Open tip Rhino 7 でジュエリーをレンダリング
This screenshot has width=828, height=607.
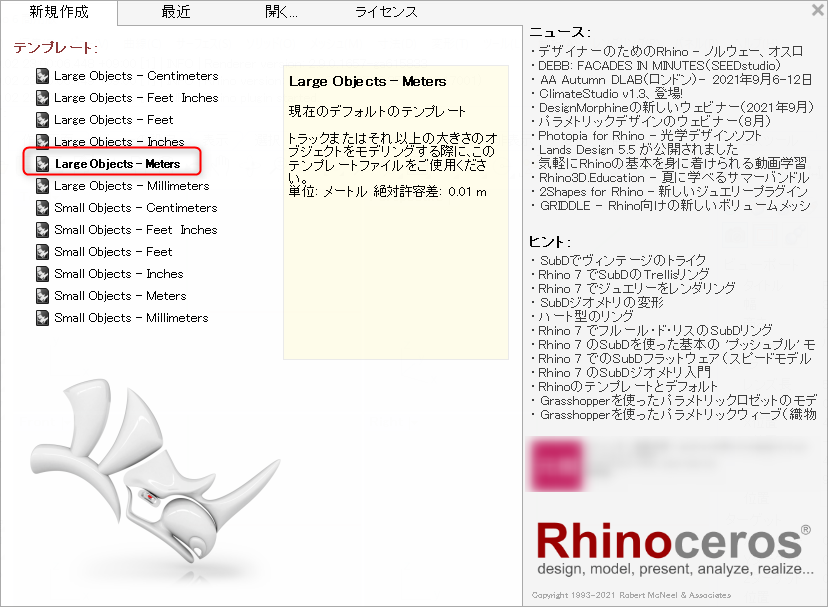tap(637, 288)
